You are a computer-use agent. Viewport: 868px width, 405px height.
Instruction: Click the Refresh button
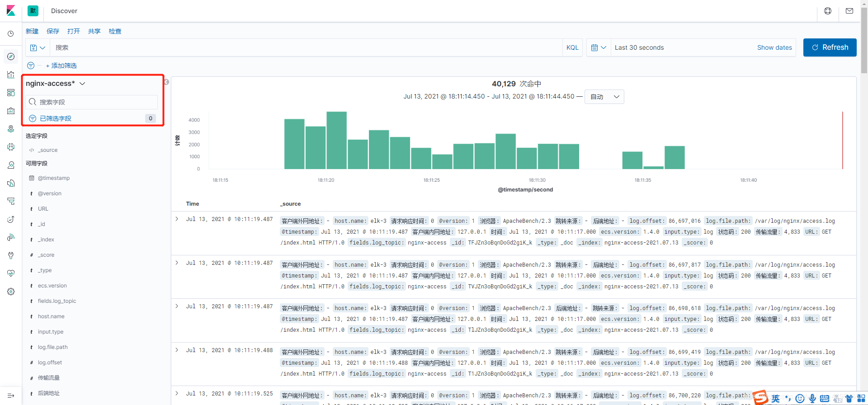pos(830,47)
